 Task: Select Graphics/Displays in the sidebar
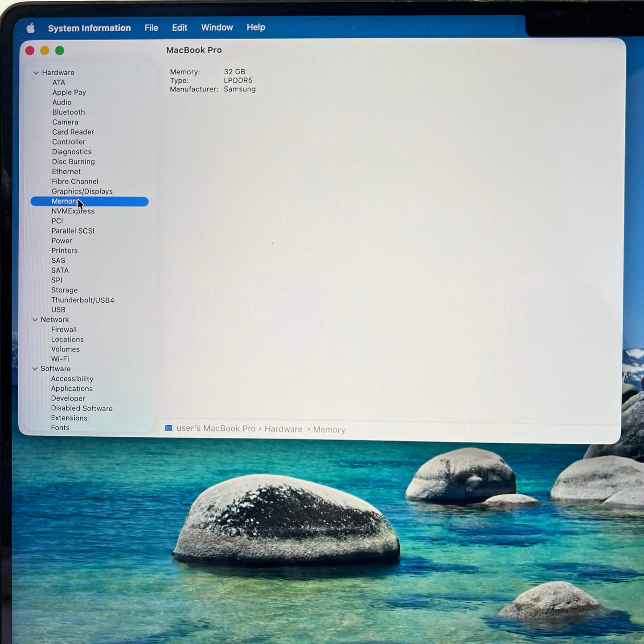[82, 191]
